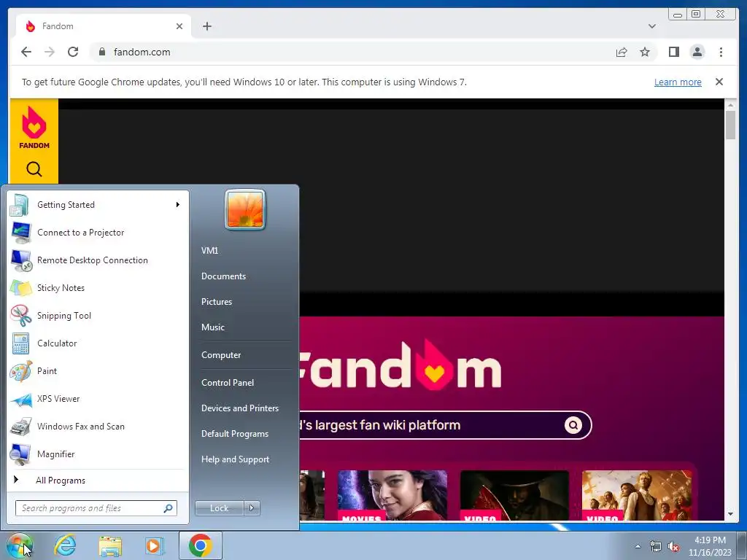Bookmark this tab with the star icon
Image resolution: width=747 pixels, height=560 pixels.
point(645,52)
